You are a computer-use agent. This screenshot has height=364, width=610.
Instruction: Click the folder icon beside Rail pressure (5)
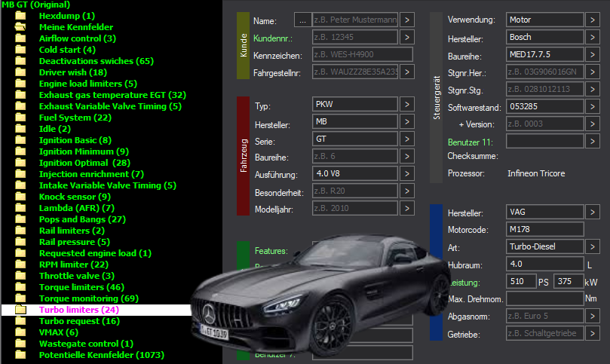click(x=20, y=242)
